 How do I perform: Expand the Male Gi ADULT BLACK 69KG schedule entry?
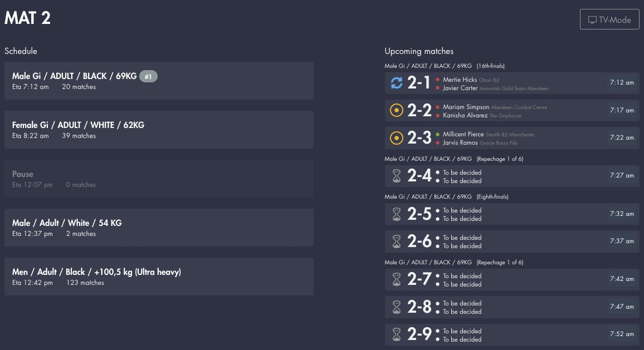159,81
